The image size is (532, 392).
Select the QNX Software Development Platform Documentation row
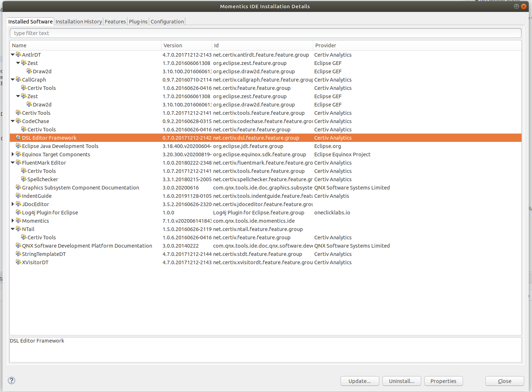click(87, 245)
